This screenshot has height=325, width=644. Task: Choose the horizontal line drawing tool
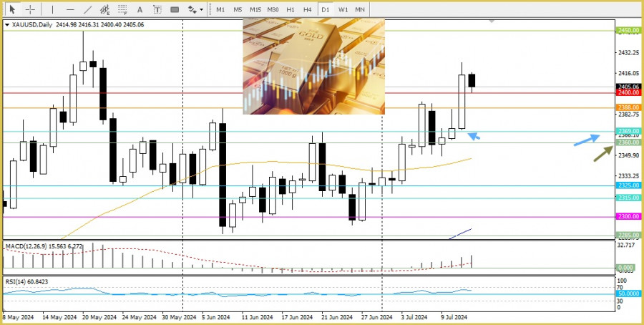70,9
